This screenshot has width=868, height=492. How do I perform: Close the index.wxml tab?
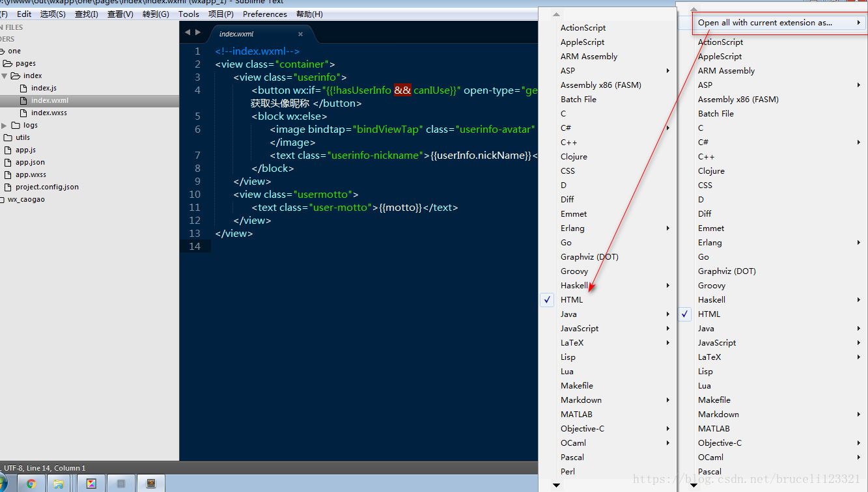tap(300, 34)
